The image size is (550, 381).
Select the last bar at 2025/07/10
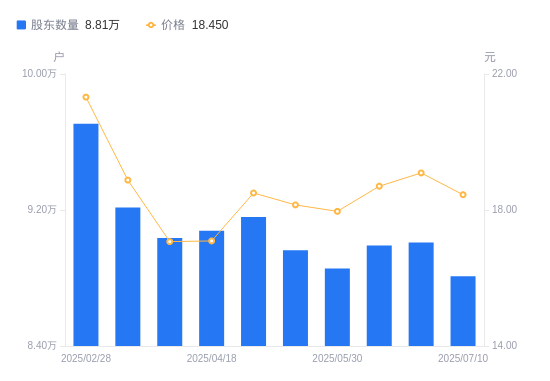pos(463,311)
